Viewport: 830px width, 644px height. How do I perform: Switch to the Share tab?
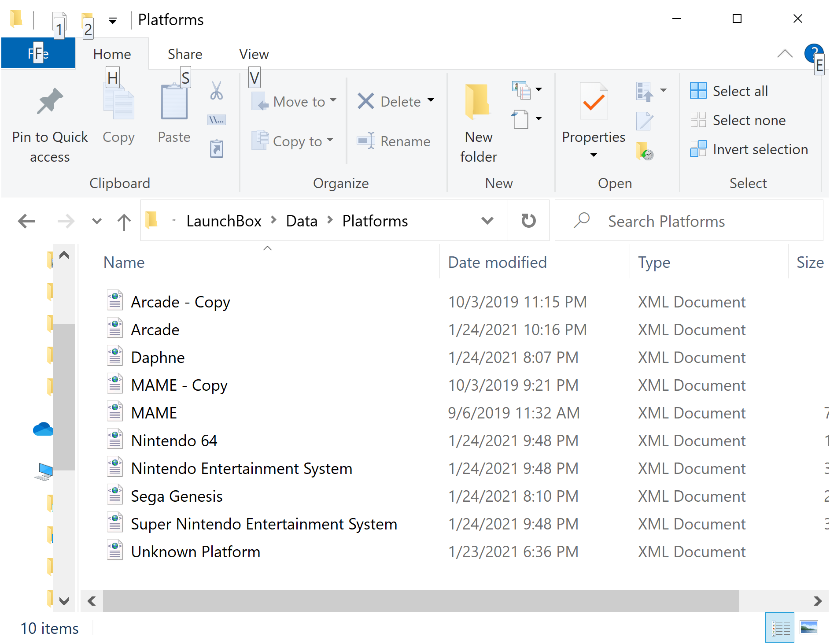[x=185, y=54]
